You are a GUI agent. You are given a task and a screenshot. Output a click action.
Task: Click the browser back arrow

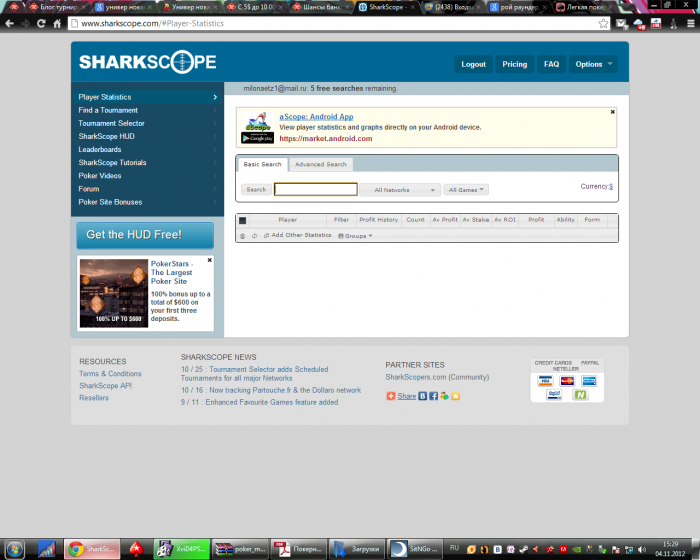pyautogui.click(x=9, y=24)
